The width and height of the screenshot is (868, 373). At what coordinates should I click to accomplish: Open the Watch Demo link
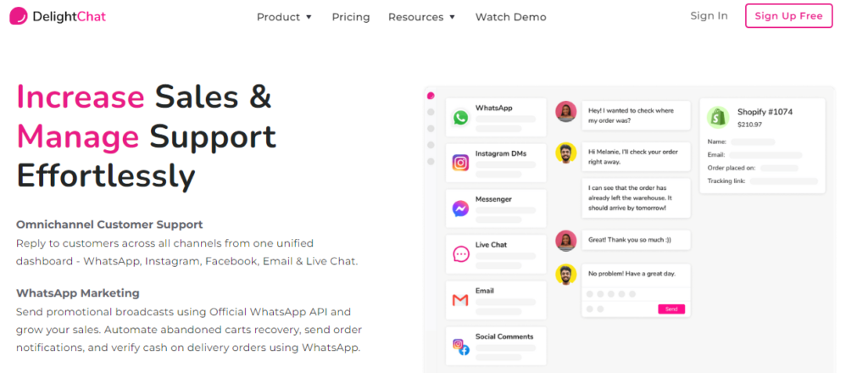(x=511, y=17)
